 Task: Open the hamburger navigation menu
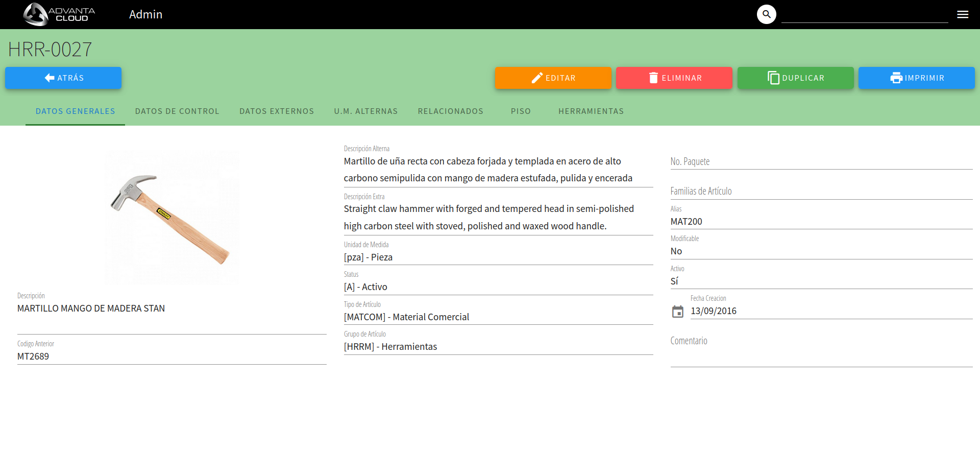pos(963,14)
